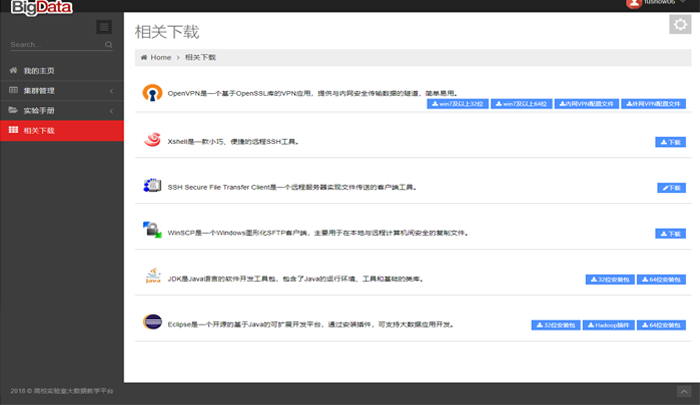Toggle the sidebar with hamburger button
The width and height of the screenshot is (700, 405).
(x=104, y=27)
